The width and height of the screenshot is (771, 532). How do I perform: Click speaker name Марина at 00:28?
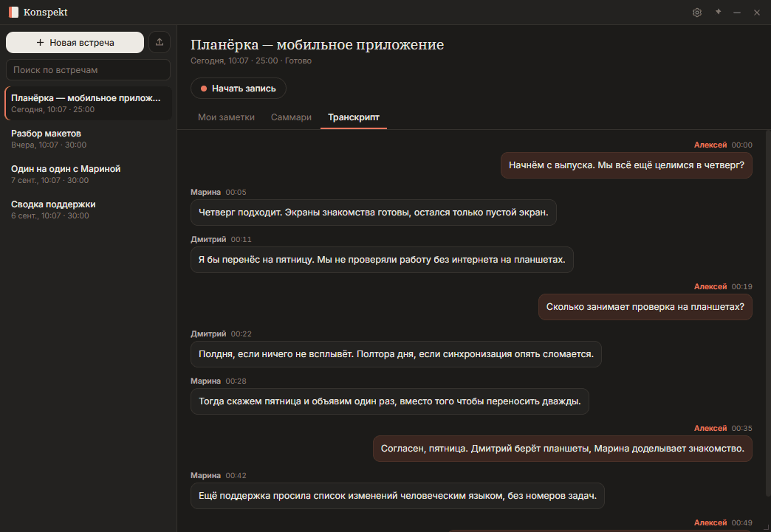(205, 381)
